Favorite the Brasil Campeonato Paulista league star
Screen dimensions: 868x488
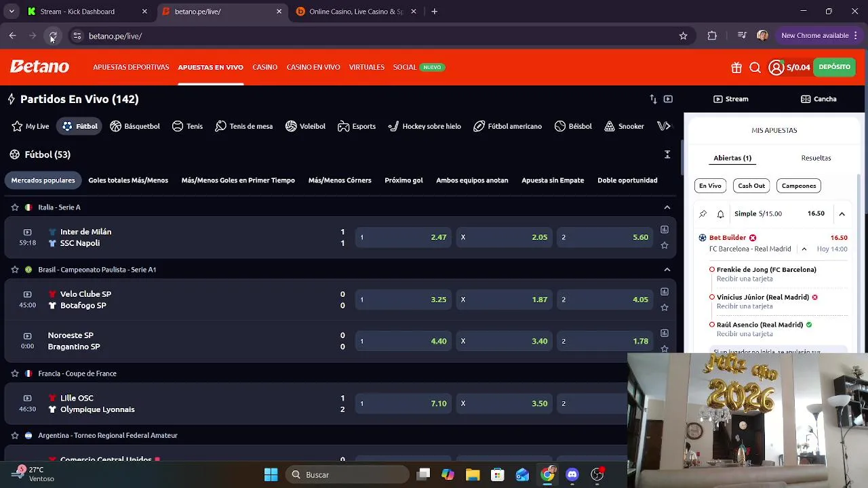click(15, 270)
